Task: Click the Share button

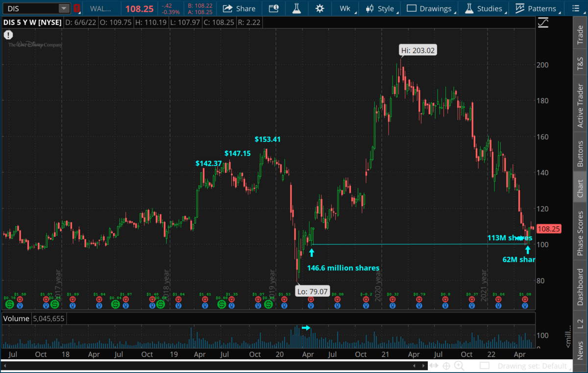Action: pos(239,8)
